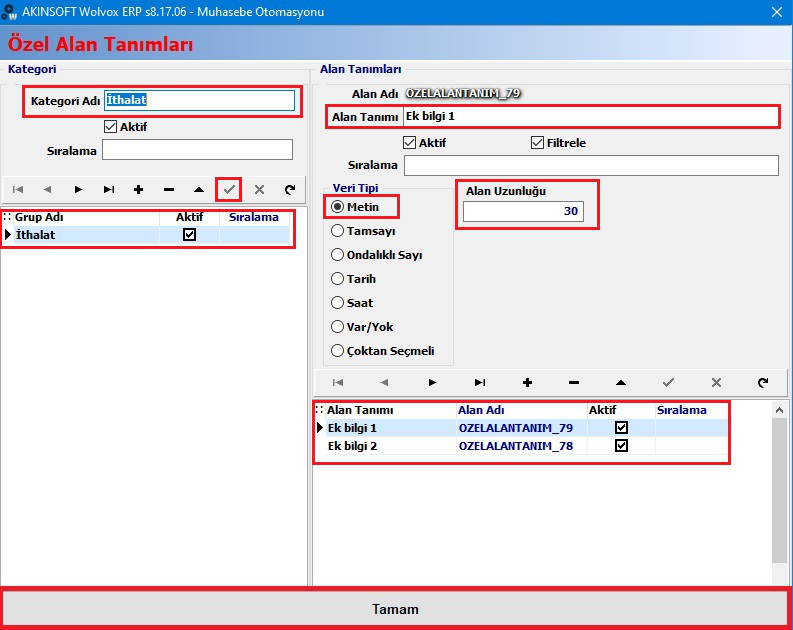The width and height of the screenshot is (793, 630).
Task: Jump to the last field record icon
Action: 480,383
